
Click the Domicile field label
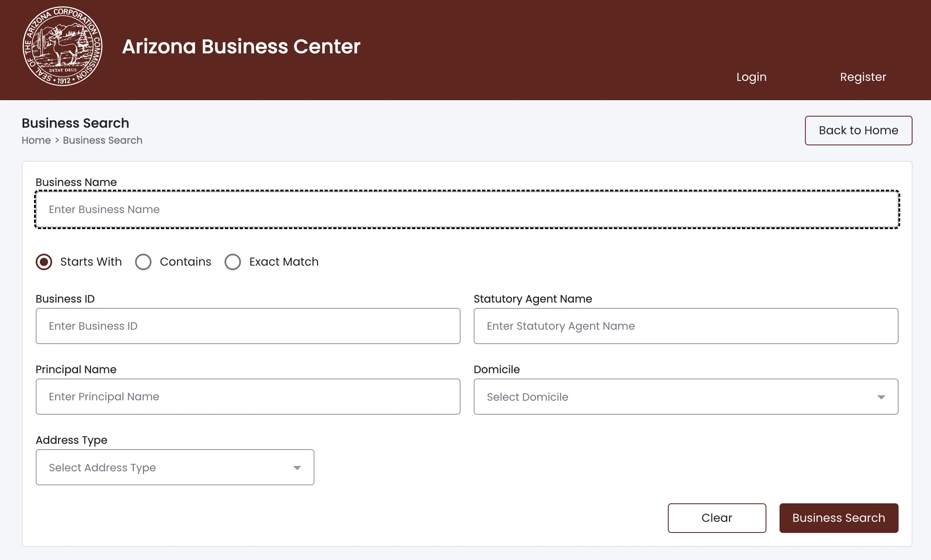pos(497,369)
